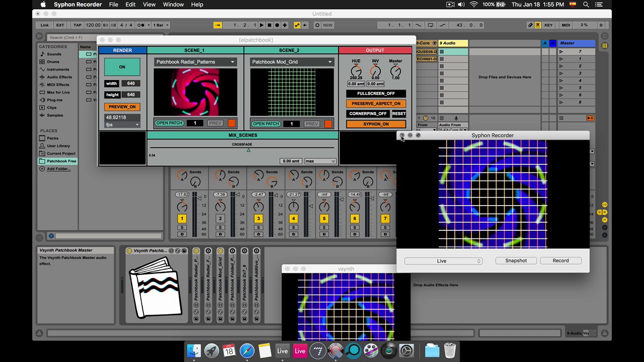Toggle Draw Mode pencil icon
The image size is (644, 362).
(x=530, y=25)
